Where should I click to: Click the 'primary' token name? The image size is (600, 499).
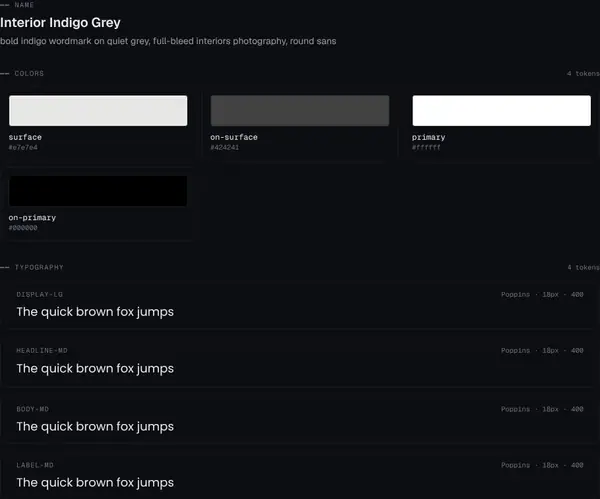(429, 137)
